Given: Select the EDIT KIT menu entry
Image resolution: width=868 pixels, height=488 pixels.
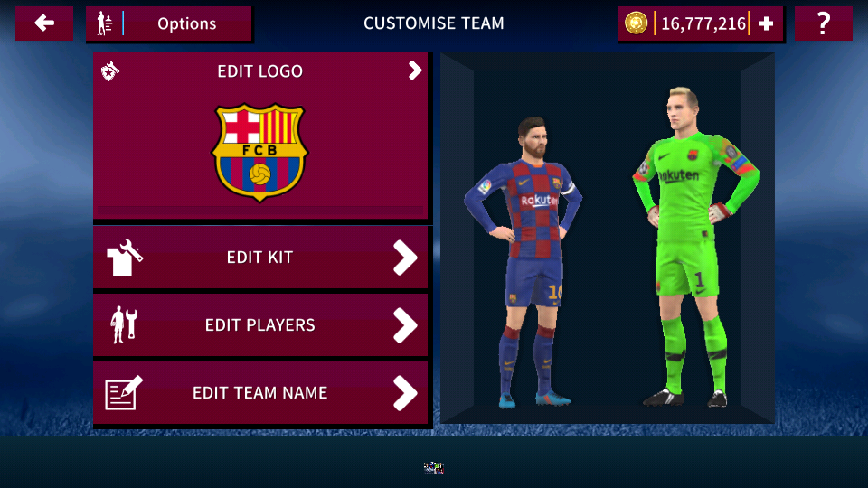Looking at the screenshot, I should coord(260,258).
